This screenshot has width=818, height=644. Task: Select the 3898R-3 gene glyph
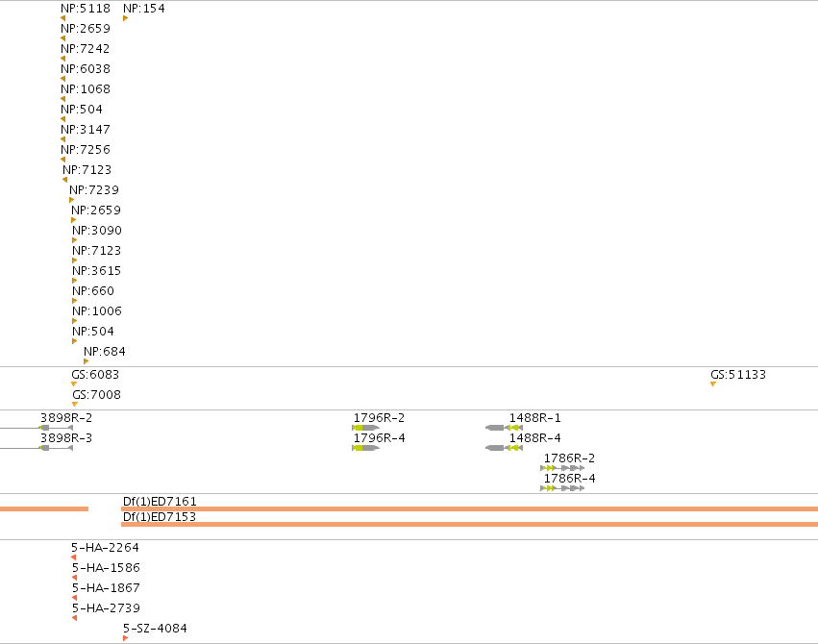pos(37,448)
